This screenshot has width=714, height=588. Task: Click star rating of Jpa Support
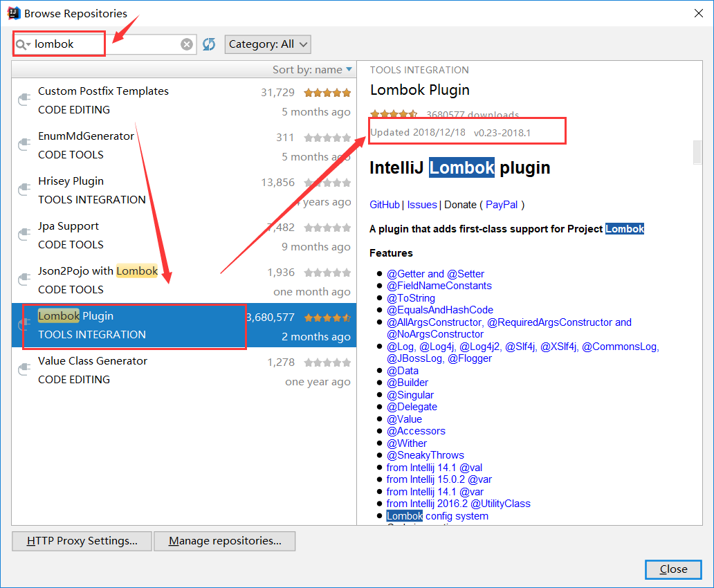327,228
